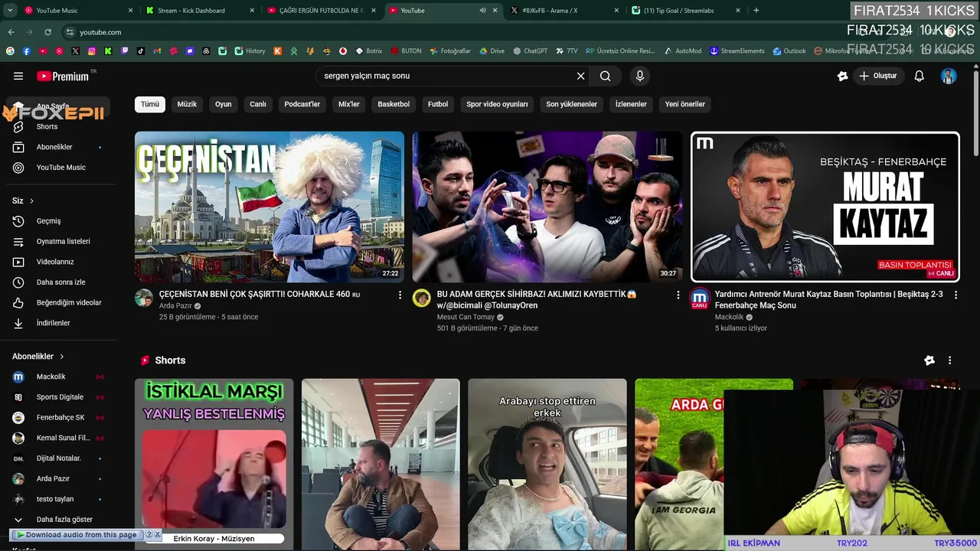Open the Shorts shelf three-dot menu
This screenshot has width=980, height=551.
point(949,360)
